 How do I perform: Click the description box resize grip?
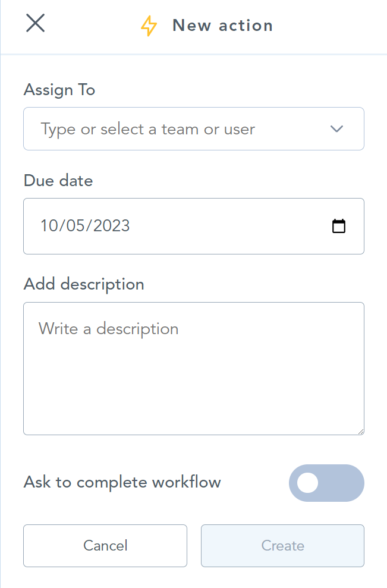[360, 431]
